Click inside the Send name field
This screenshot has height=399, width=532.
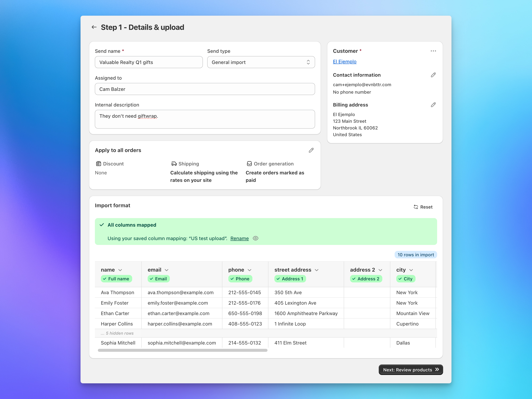(149, 62)
